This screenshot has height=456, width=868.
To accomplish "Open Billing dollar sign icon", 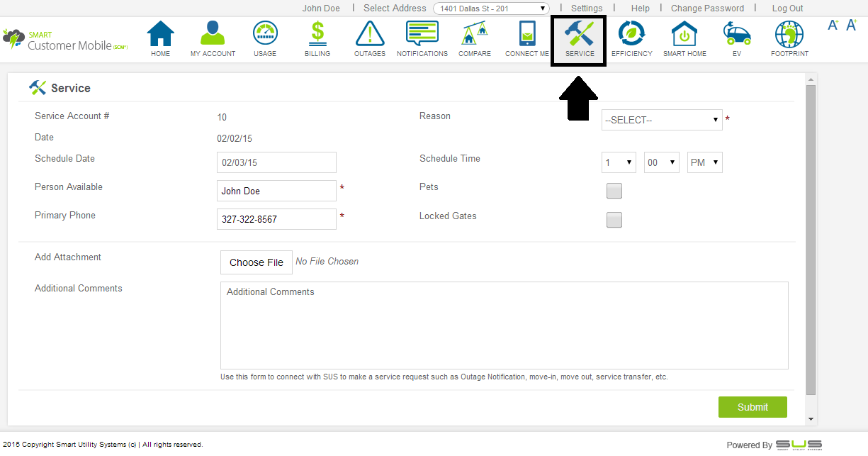I will (x=317, y=34).
